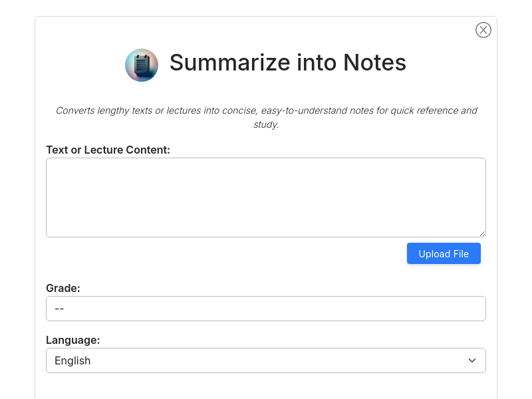Click the "Grade:" field label
Viewport: 532px width, 399px height.
coord(63,288)
